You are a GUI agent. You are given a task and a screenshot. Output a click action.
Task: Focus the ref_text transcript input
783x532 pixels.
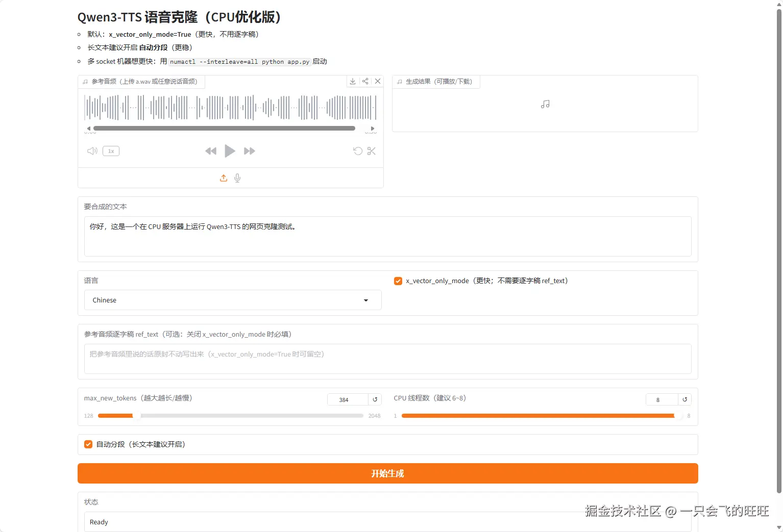pyautogui.click(x=388, y=359)
